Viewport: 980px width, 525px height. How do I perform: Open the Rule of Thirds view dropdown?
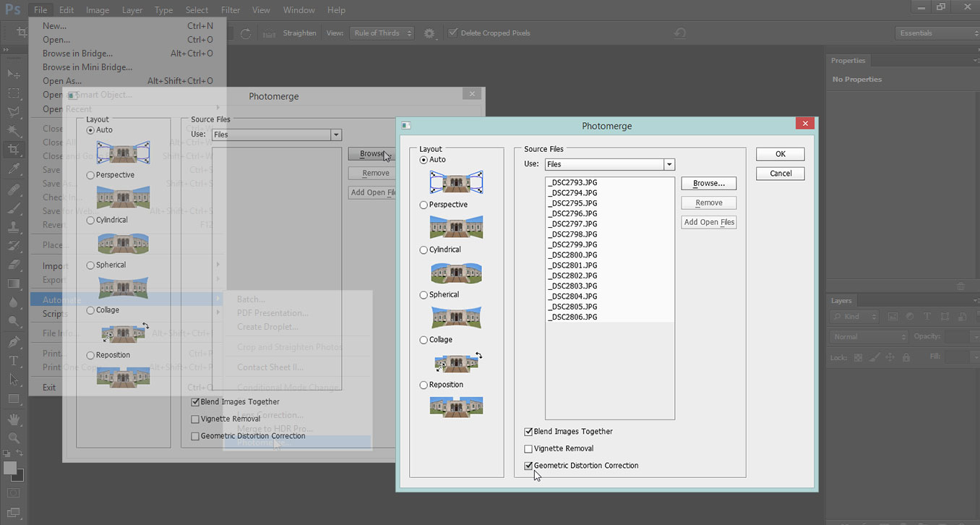(x=382, y=33)
